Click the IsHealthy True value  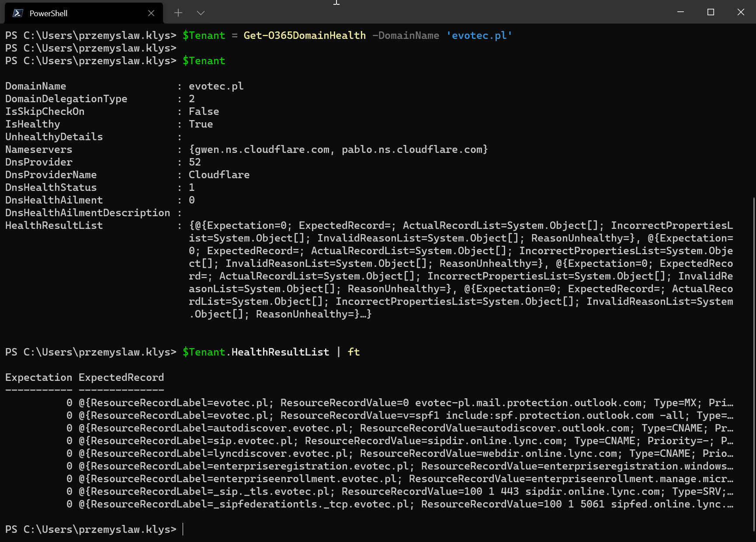(x=201, y=124)
